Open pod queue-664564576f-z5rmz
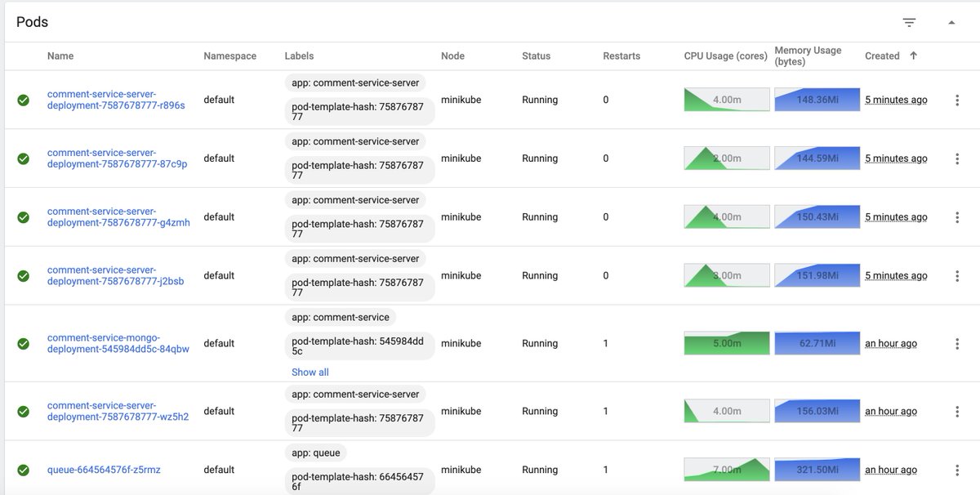The image size is (980, 495). [x=104, y=470]
